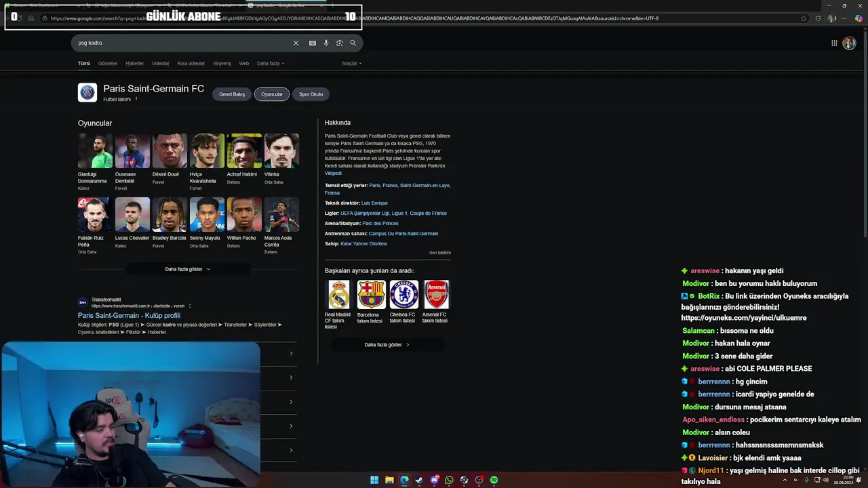Click the browser home icon
This screenshot has height=488, width=868.
coord(31,18)
